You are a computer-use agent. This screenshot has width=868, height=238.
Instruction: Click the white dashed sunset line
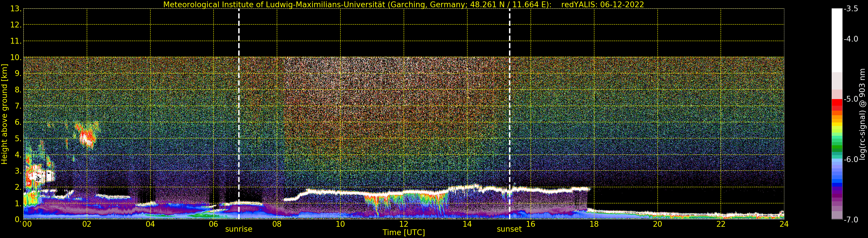coord(510,114)
